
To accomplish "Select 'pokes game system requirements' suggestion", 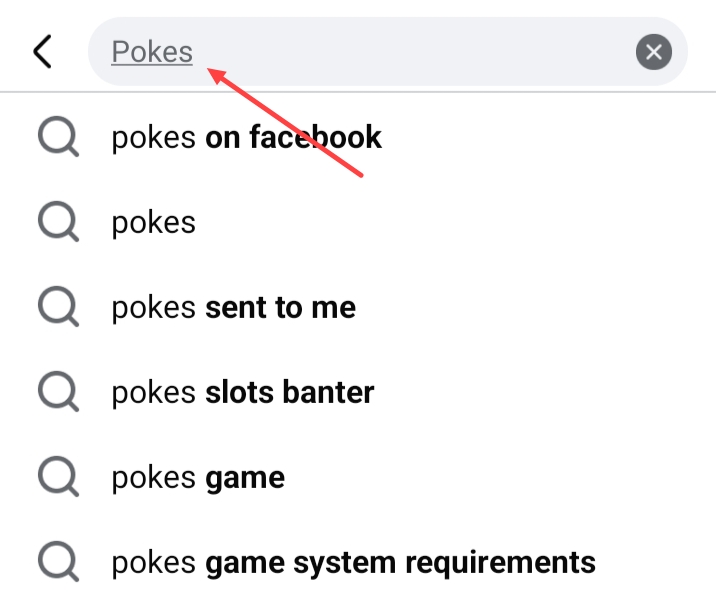I will 353,562.
